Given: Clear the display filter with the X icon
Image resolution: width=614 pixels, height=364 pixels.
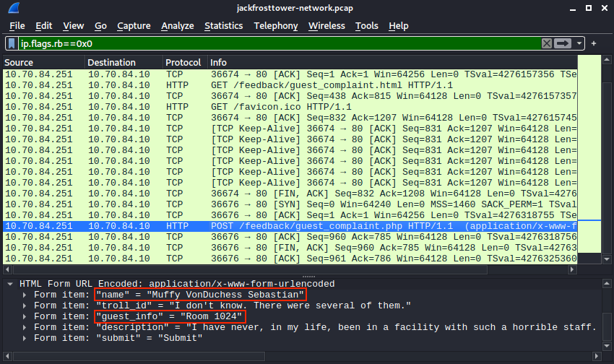Looking at the screenshot, I should 547,43.
